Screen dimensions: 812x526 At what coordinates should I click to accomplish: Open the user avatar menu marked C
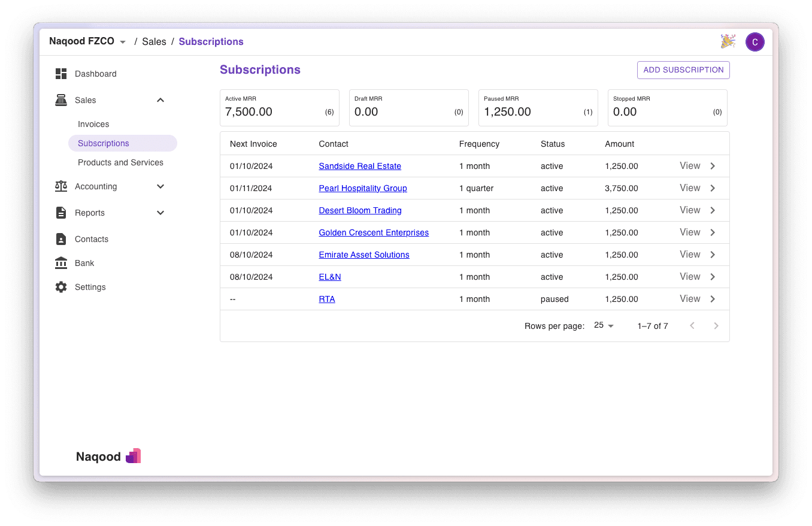tap(755, 41)
